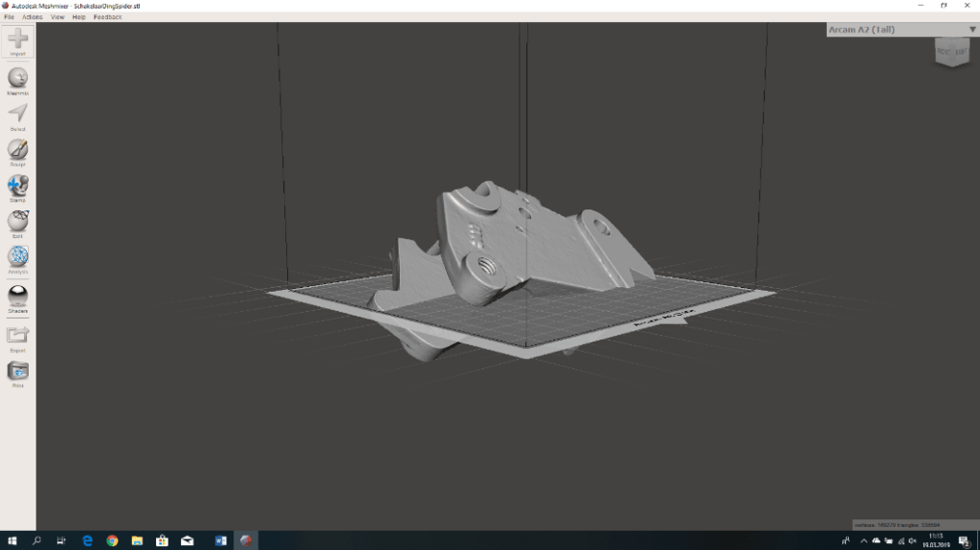Click the Feedback menu item

click(x=107, y=17)
